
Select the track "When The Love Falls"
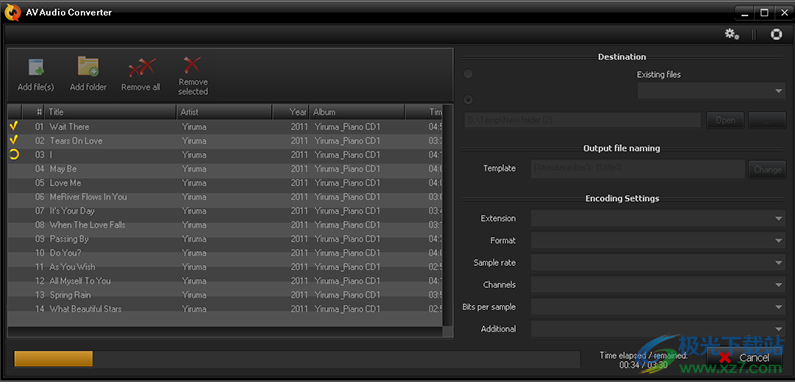click(225, 225)
